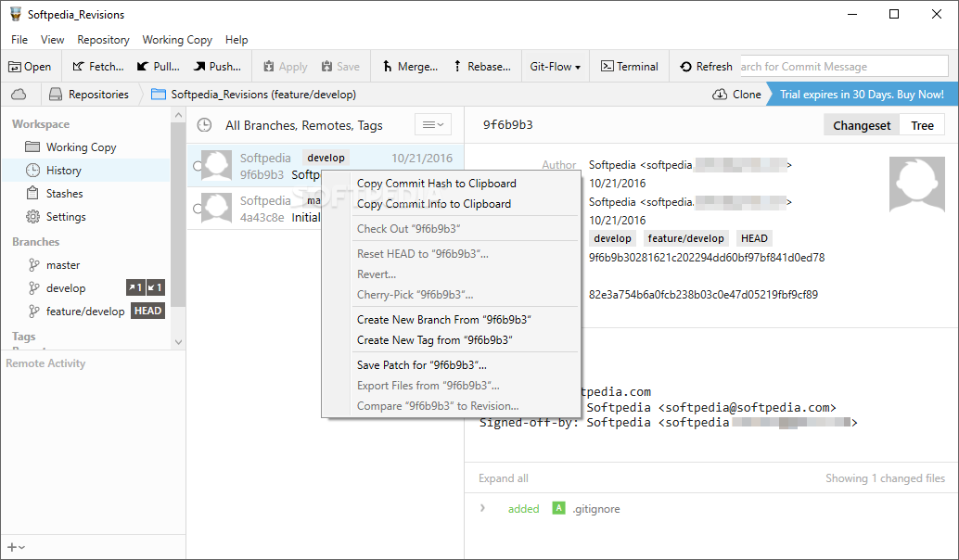Click the behind 1 badge on develop
This screenshot has width=959, height=560.
pyautogui.click(x=155, y=288)
